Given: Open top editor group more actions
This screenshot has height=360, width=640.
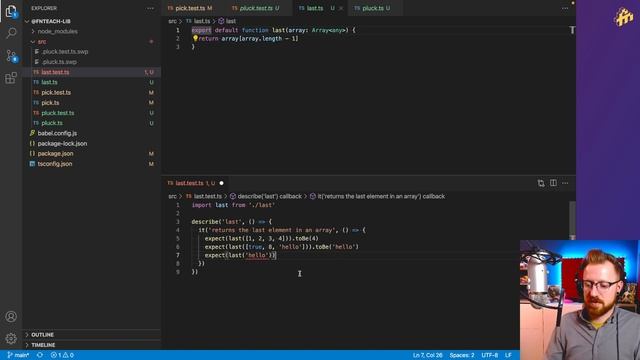Looking at the screenshot, I should (565, 8).
